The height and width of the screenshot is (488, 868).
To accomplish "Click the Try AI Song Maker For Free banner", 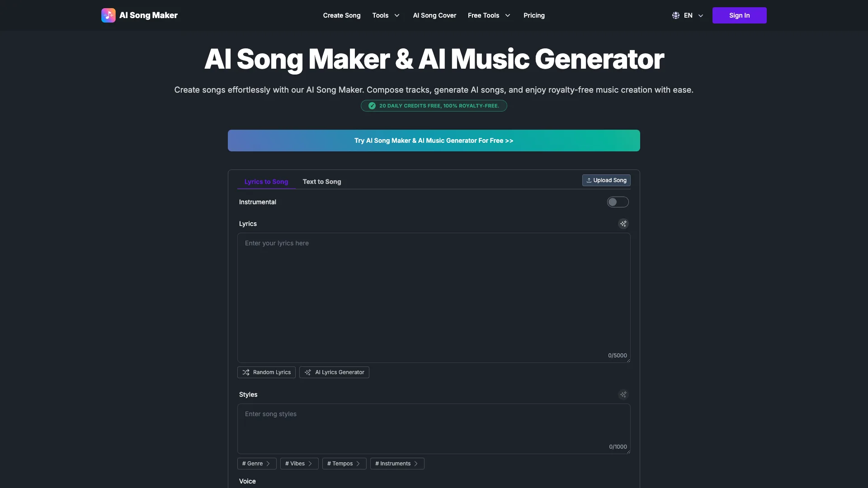I will [434, 141].
